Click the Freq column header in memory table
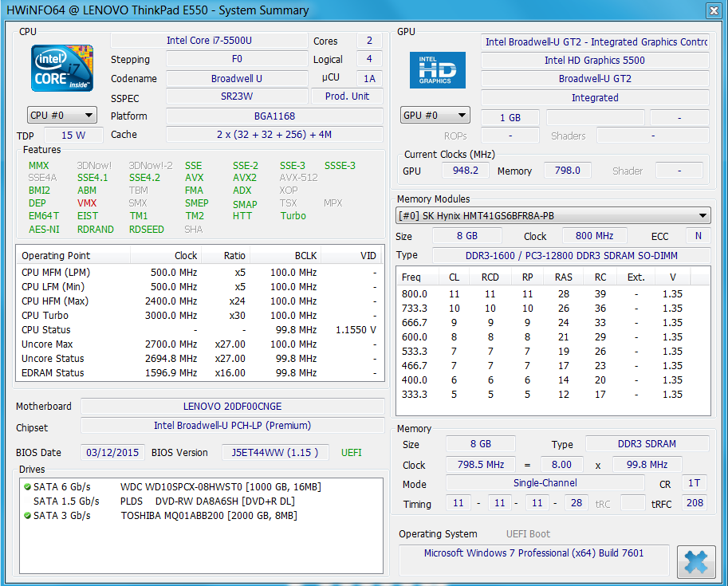Viewport: 728px width, 586px height. point(411,277)
